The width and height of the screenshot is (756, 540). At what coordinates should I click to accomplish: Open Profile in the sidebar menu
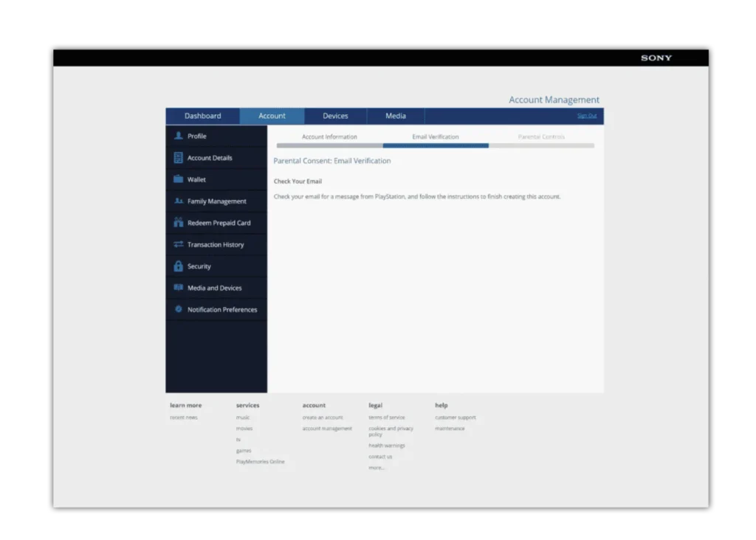tap(216, 136)
